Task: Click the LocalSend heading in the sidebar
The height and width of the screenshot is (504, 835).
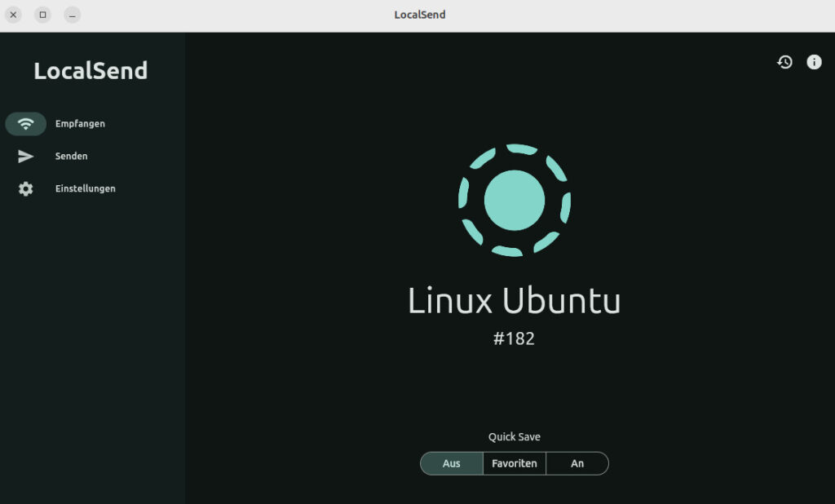Action: (91, 71)
